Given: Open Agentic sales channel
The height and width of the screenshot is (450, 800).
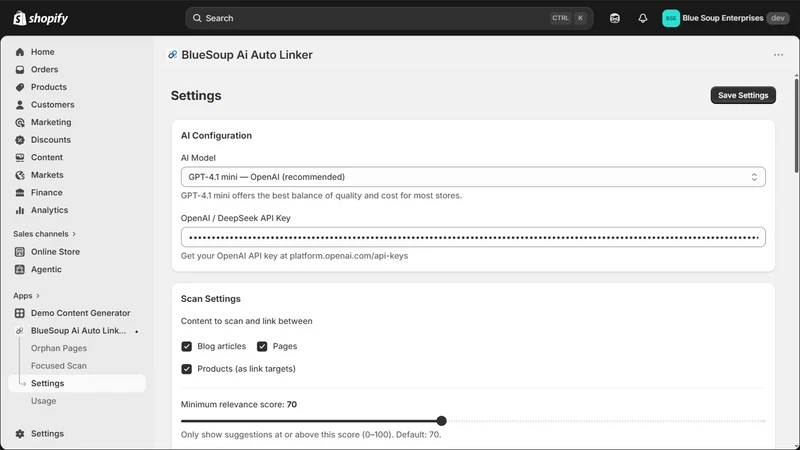Looking at the screenshot, I should click(46, 269).
